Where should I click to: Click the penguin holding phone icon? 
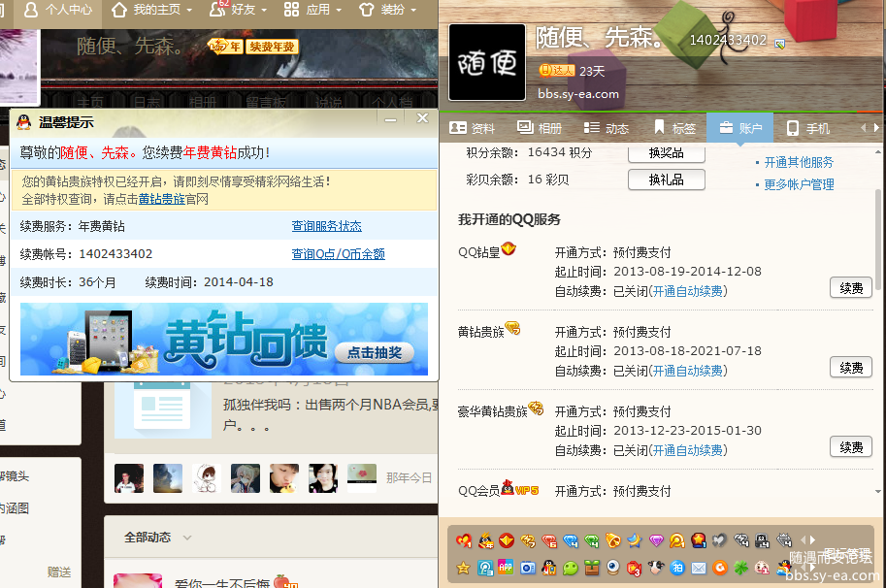click(548, 568)
